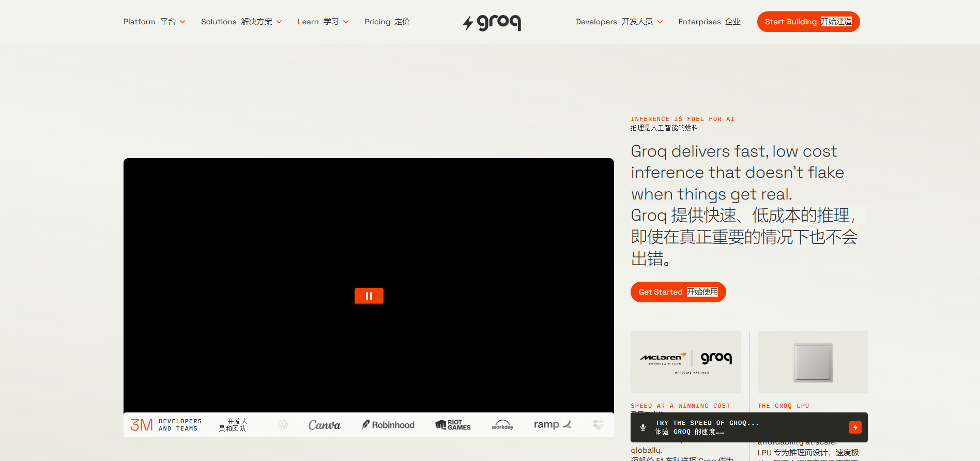Go to the Enterprises page
Screen dimensions: 980x461
click(x=709, y=22)
